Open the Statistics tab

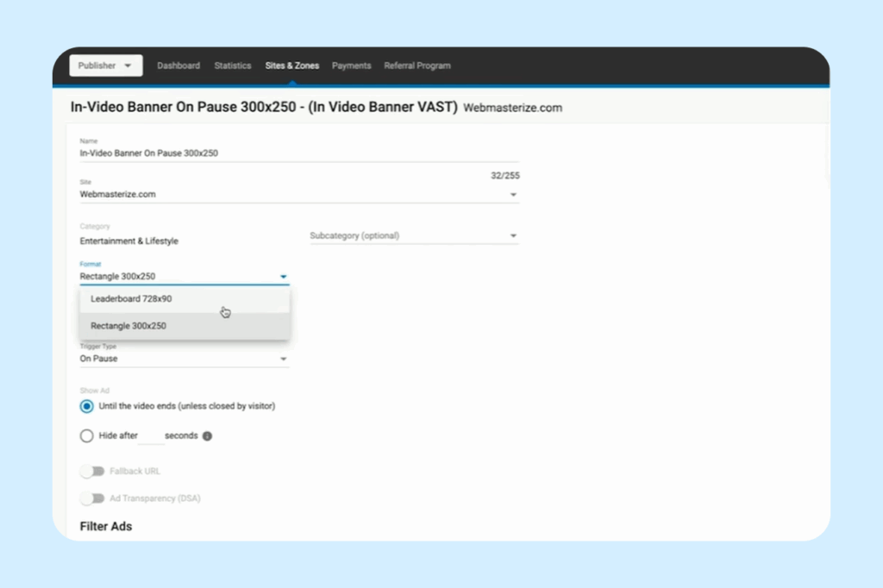coord(232,65)
